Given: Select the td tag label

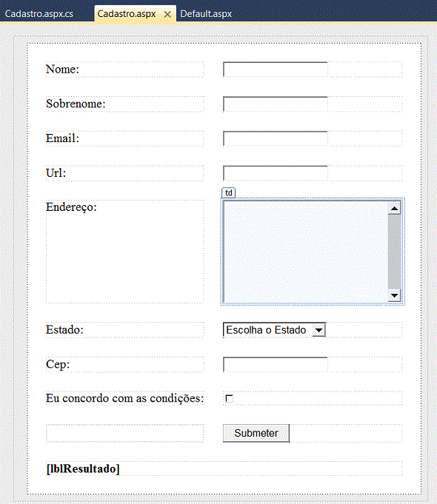Looking at the screenshot, I should (228, 193).
